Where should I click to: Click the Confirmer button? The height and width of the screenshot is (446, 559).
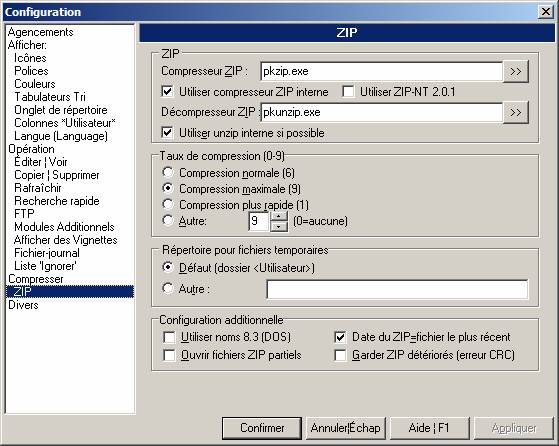262,428
